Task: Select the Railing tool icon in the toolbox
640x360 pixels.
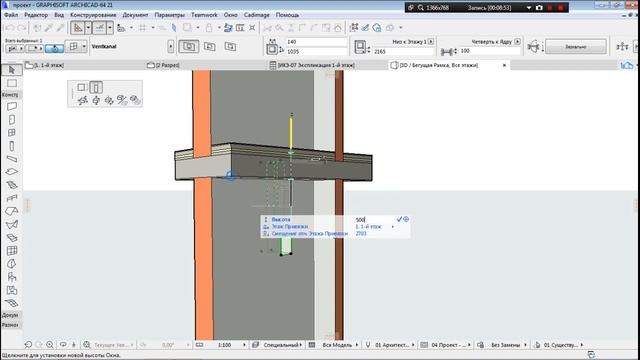Action: click(11, 198)
